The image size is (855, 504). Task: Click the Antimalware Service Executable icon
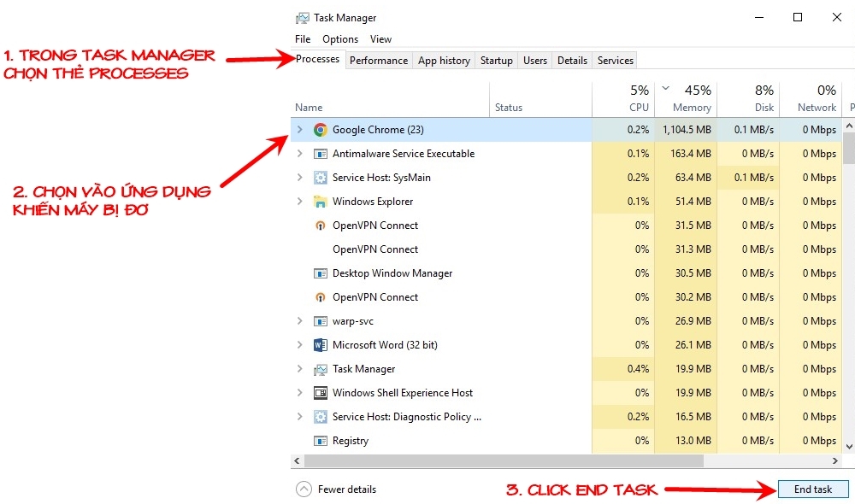click(x=321, y=154)
